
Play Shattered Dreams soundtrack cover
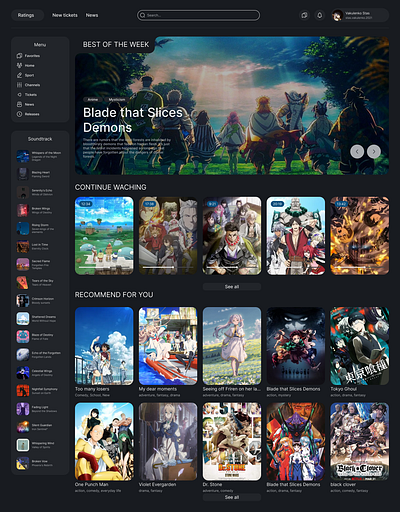point(23,319)
